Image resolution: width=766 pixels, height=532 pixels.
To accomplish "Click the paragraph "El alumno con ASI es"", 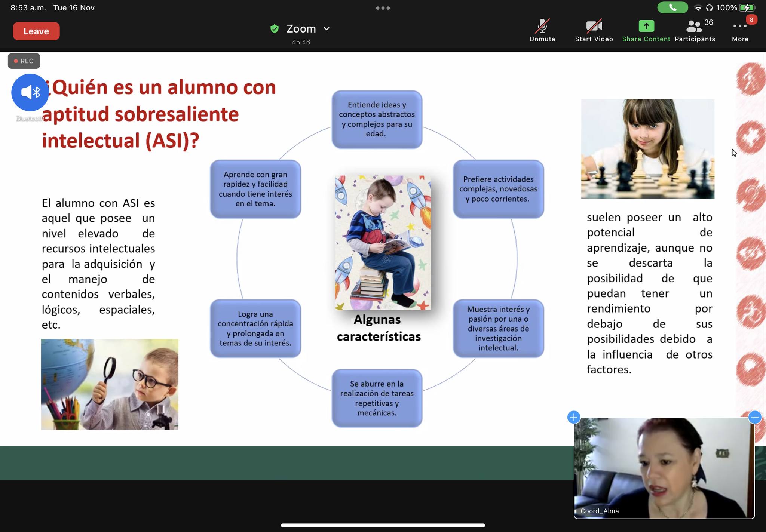I will pyautogui.click(x=98, y=264).
